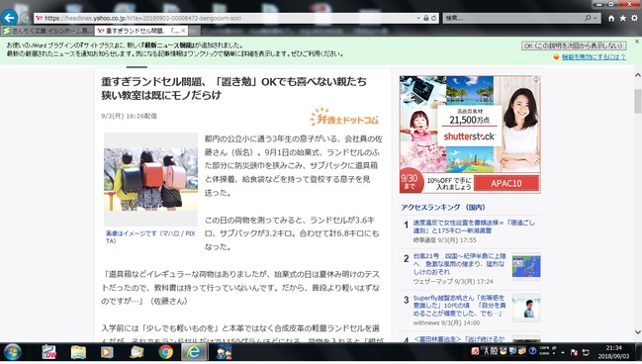This screenshot has width=642, height=364.
Task: Close the 重すぎランドセル問題 tab
Action: tap(183, 31)
